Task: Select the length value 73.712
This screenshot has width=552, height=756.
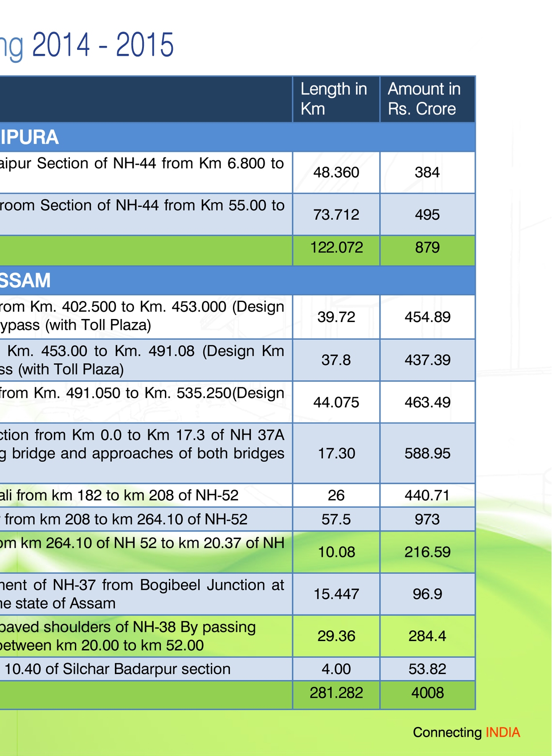Action: [336, 215]
